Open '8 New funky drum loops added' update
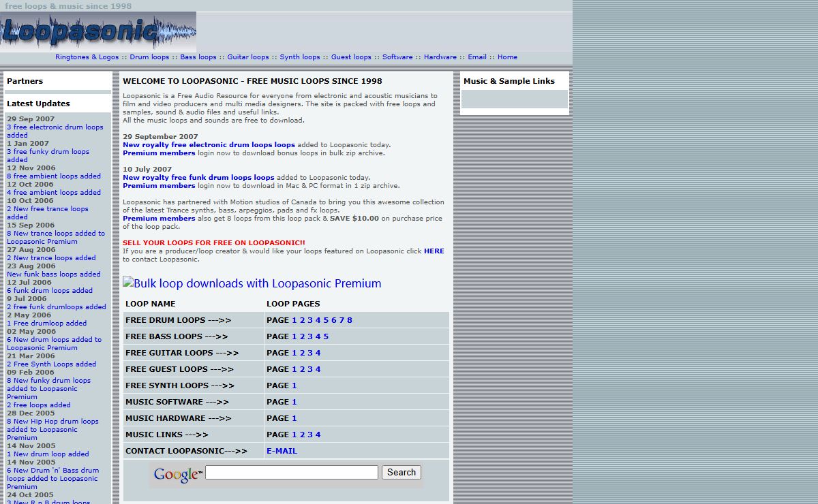Image resolution: width=818 pixels, height=504 pixels. pyautogui.click(x=48, y=389)
